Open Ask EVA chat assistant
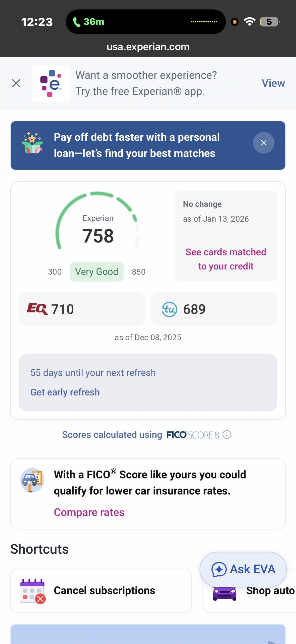The height and width of the screenshot is (644, 296). 243,569
